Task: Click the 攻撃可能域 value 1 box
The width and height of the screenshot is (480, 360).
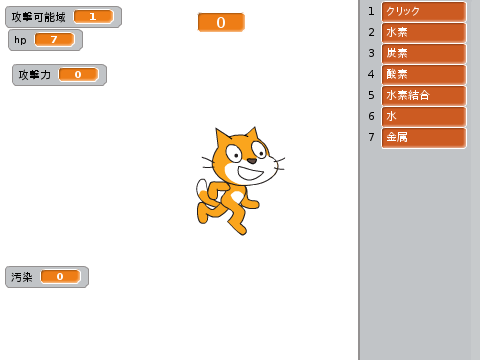Action: pos(93,16)
